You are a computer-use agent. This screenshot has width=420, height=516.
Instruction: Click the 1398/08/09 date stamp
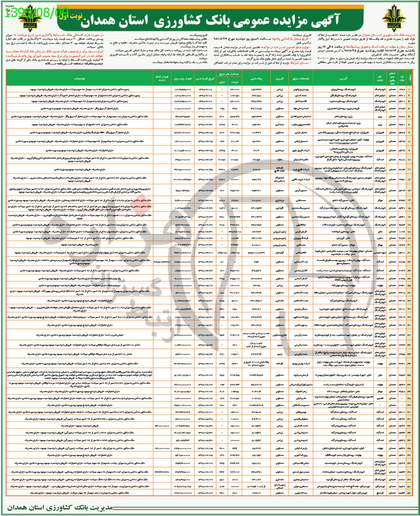[x=37, y=12]
